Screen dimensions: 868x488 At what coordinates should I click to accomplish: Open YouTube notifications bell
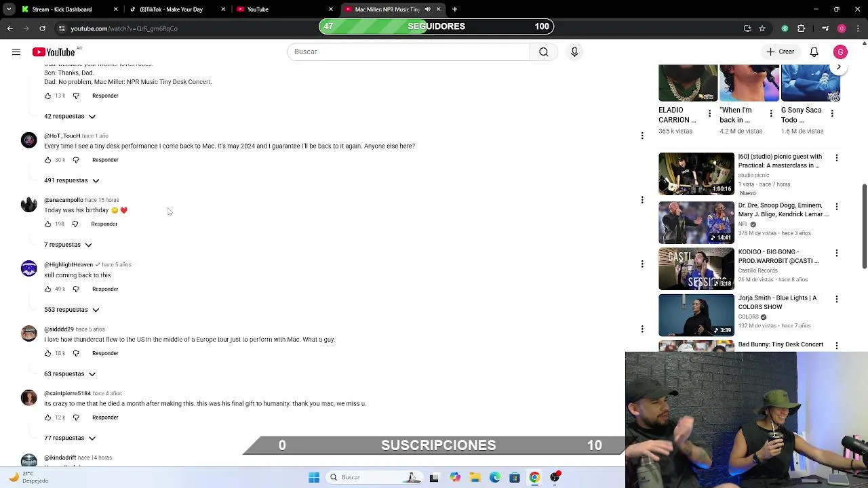coord(814,52)
